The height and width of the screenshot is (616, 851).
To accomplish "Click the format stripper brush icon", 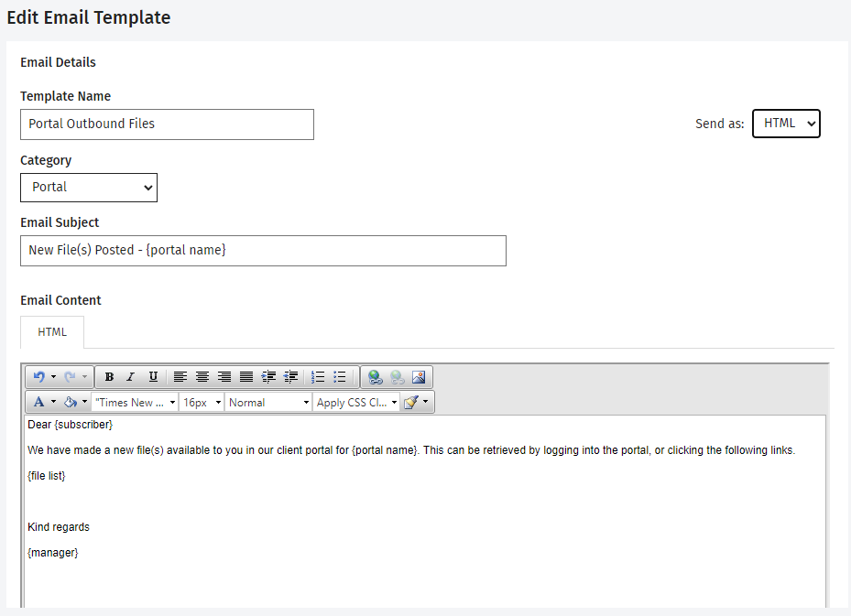I will (x=411, y=402).
